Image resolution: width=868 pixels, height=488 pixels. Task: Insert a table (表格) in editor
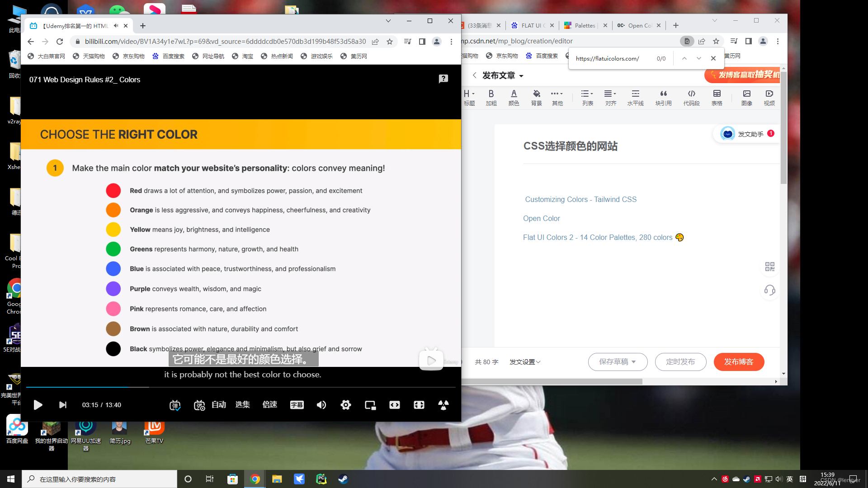tap(717, 97)
